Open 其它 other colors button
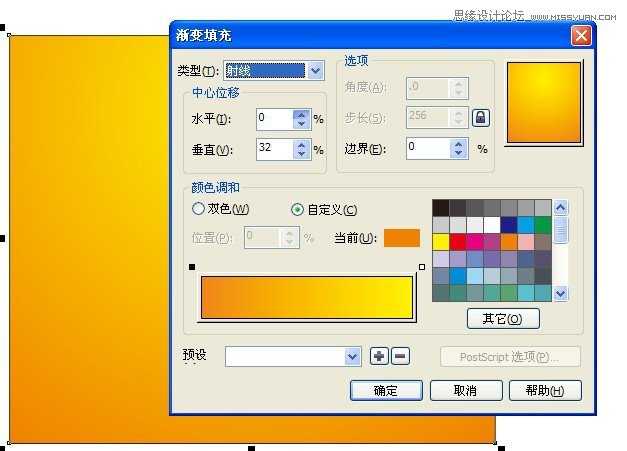627x451 pixels. (503, 319)
